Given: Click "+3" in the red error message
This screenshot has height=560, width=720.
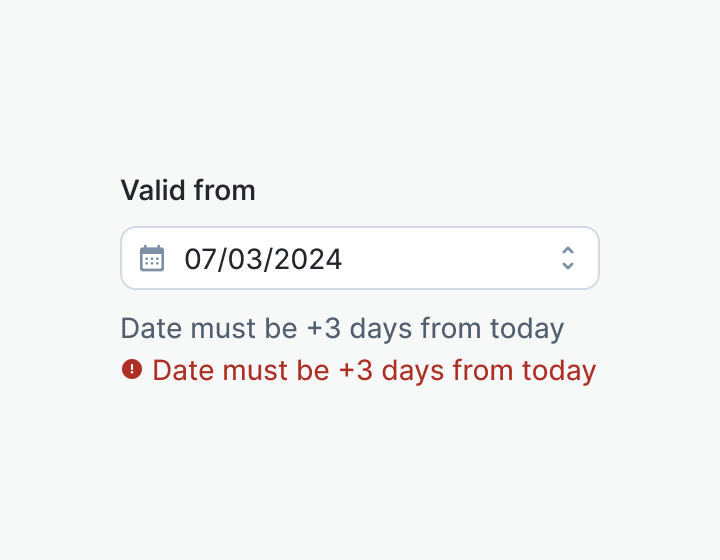Looking at the screenshot, I should tap(356, 371).
